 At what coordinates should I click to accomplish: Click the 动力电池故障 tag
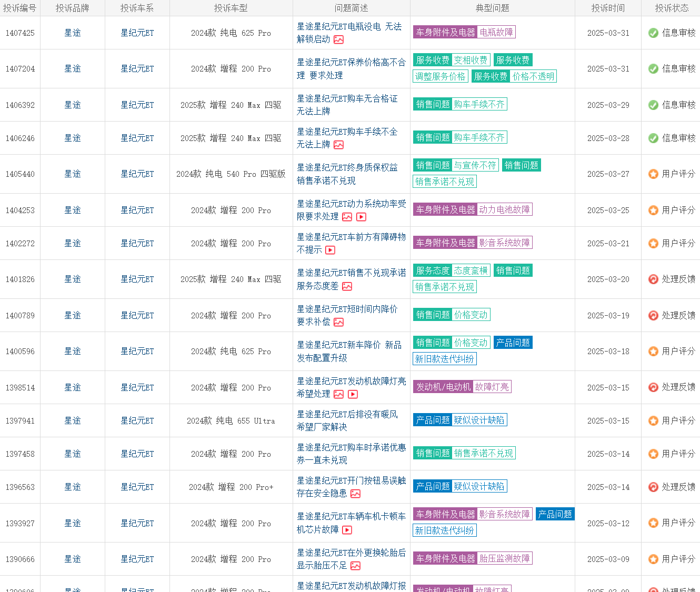pyautogui.click(x=504, y=210)
